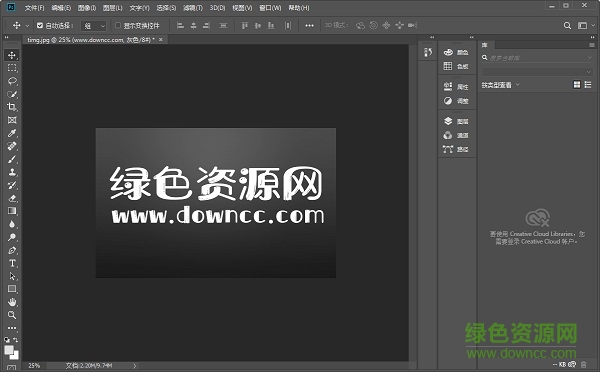
Task: Open the Channels panel (通道)
Action: (x=456, y=135)
